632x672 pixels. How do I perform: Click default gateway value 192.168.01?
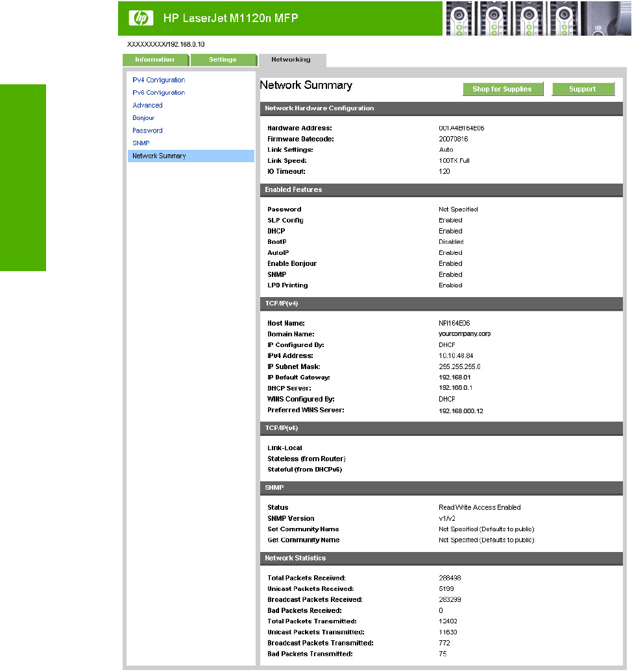[x=454, y=377]
